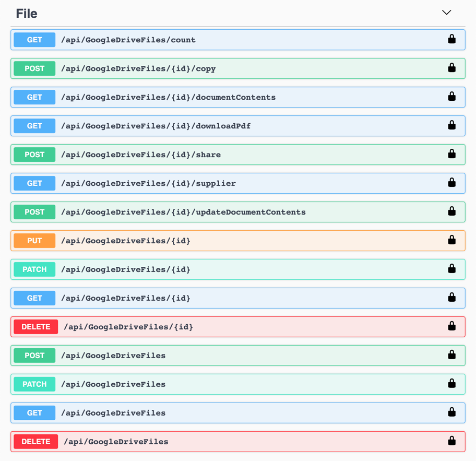The height and width of the screenshot is (461, 476).
Task: Click the lock icon on GET count endpoint
Action: pyautogui.click(x=451, y=39)
